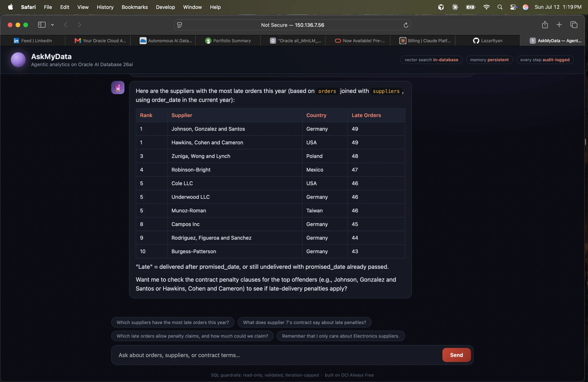
Task: Open Spotlight search icon
Action: [500, 7]
